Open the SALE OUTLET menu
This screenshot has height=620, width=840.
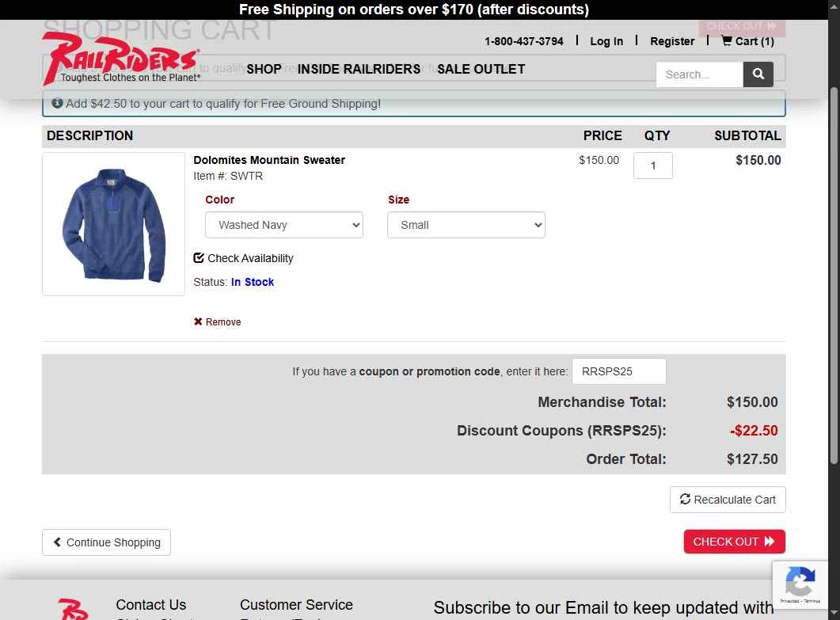[481, 69]
